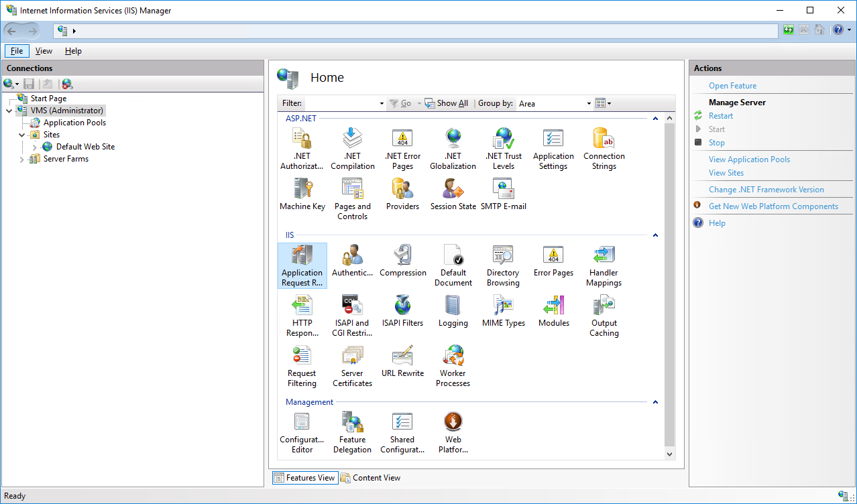
Task: Click Show All in filter bar
Action: pos(447,103)
